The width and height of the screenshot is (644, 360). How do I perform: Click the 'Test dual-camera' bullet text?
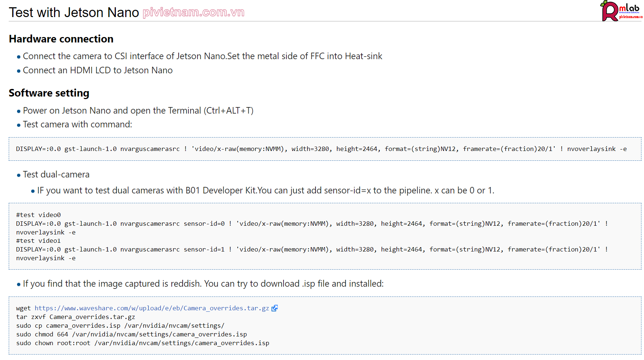[x=56, y=175]
